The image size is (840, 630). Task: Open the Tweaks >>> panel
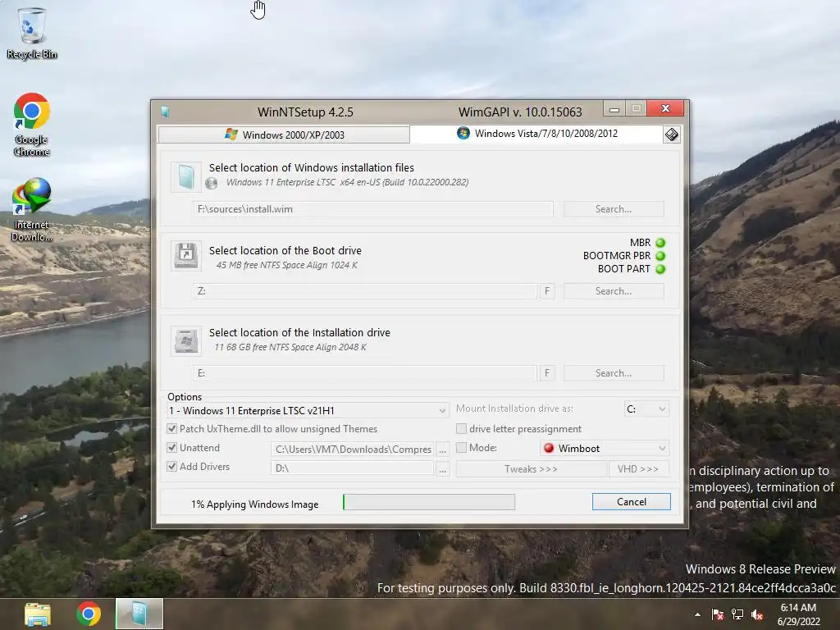pos(531,468)
